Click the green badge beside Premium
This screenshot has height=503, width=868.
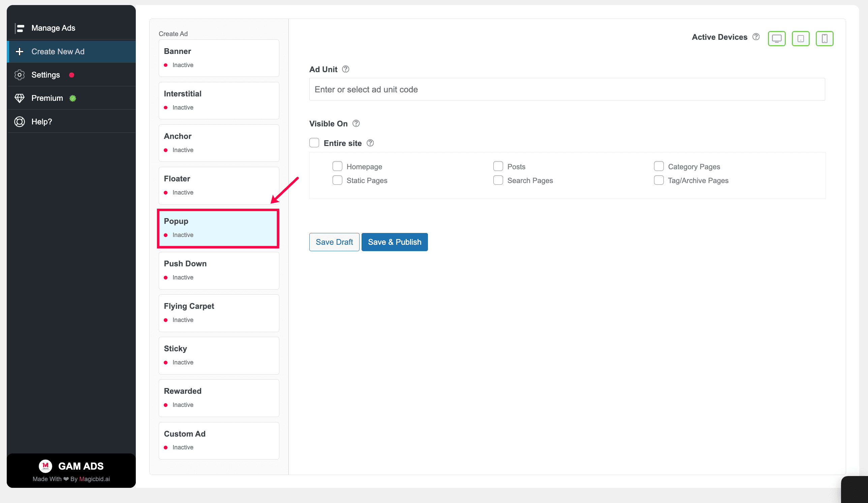point(73,98)
